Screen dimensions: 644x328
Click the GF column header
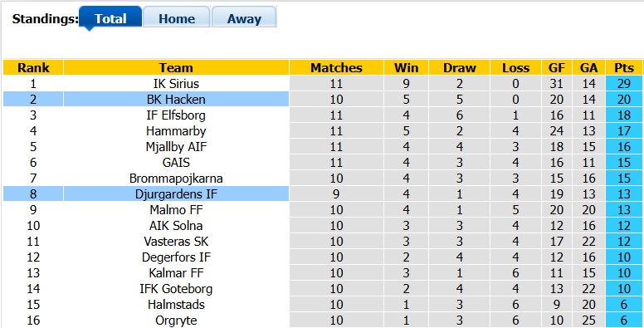pos(557,67)
